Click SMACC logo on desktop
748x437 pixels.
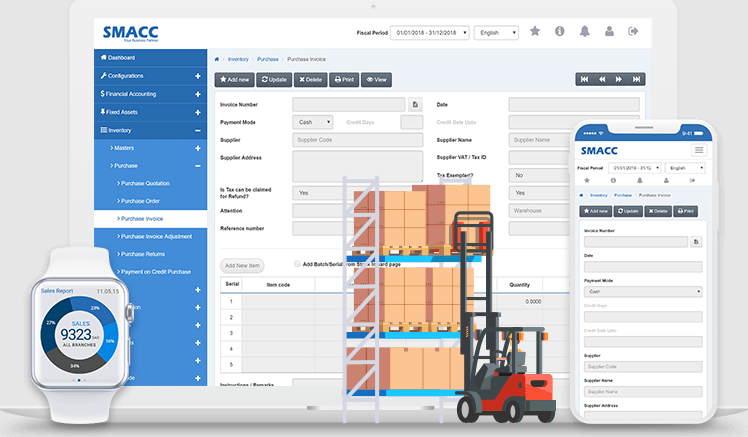pos(131,33)
